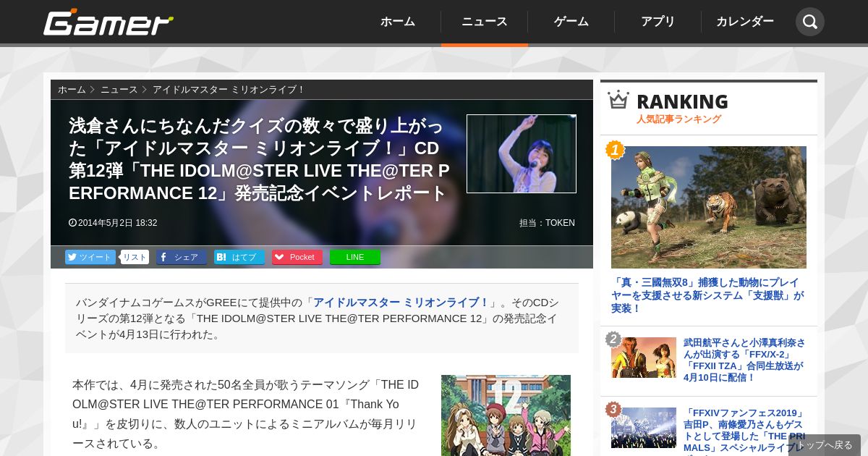Open ranking 2 FFX/X-2 thumbnail

pyautogui.click(x=644, y=358)
